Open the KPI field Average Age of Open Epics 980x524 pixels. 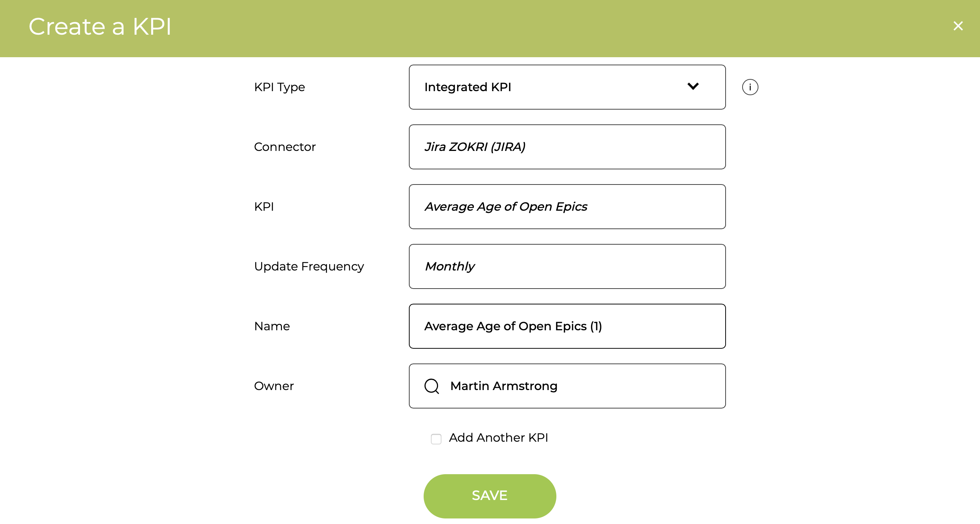point(567,207)
